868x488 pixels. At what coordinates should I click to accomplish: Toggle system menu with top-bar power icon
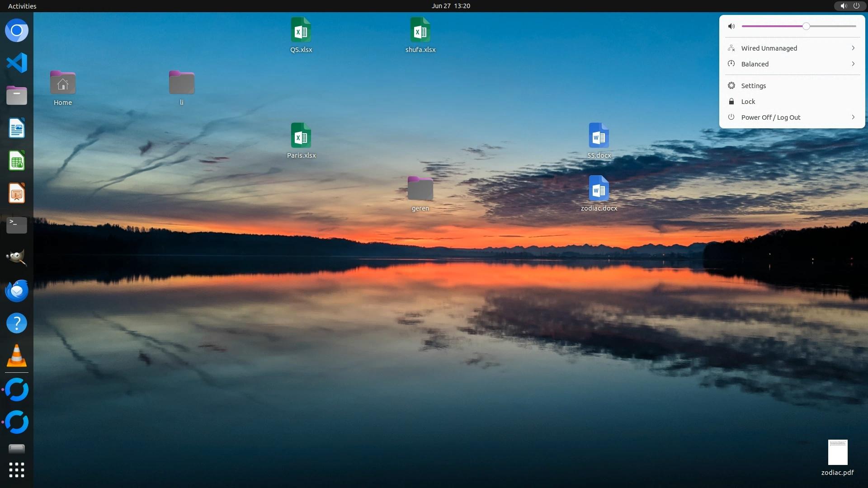click(x=856, y=6)
